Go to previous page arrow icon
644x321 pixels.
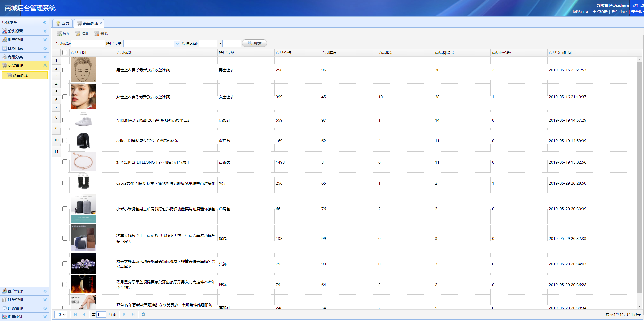click(x=84, y=314)
